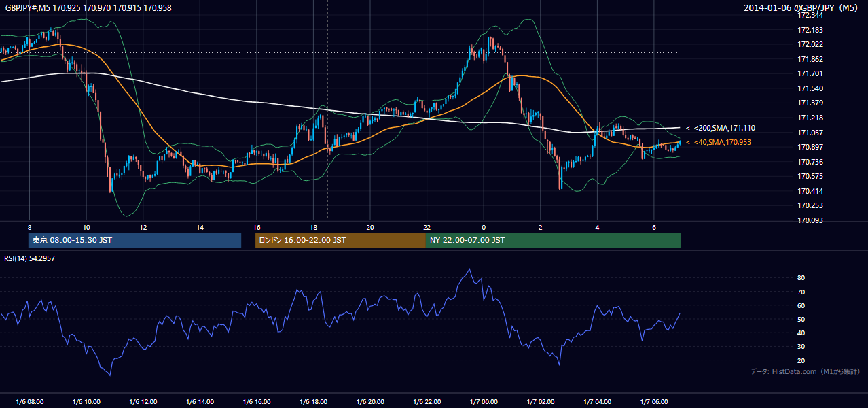
Task: Click price axis label 170.575
Action: pyautogui.click(x=810, y=176)
